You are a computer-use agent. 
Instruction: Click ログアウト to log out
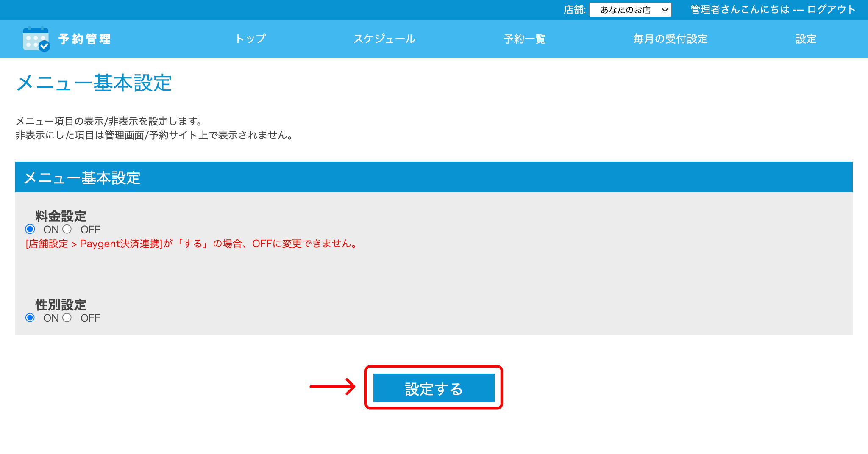click(x=830, y=9)
